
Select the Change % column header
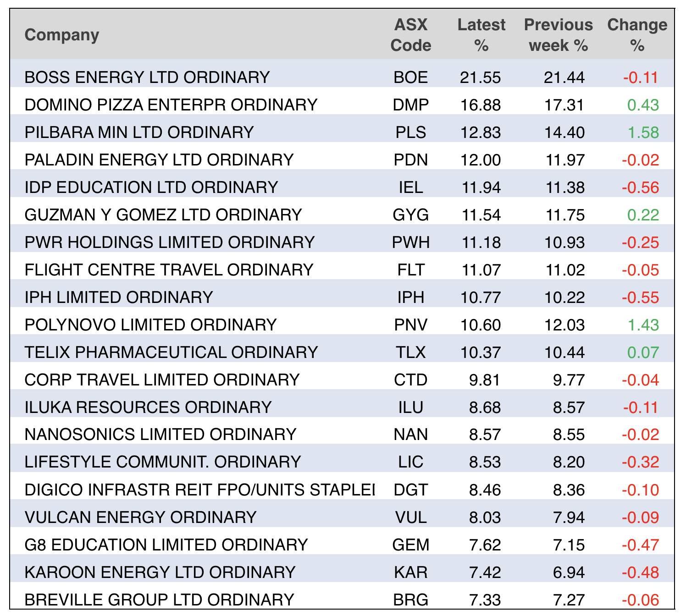(637, 35)
